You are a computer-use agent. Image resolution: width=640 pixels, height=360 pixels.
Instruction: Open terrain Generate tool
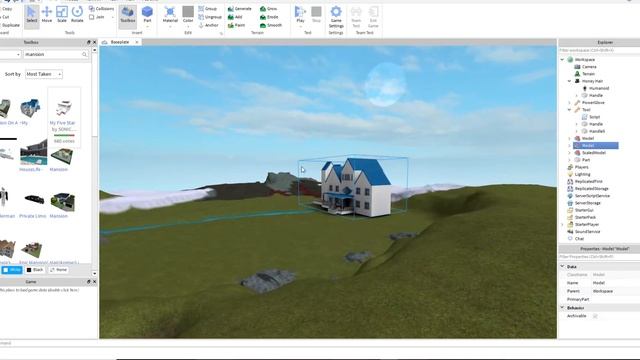[240, 9]
